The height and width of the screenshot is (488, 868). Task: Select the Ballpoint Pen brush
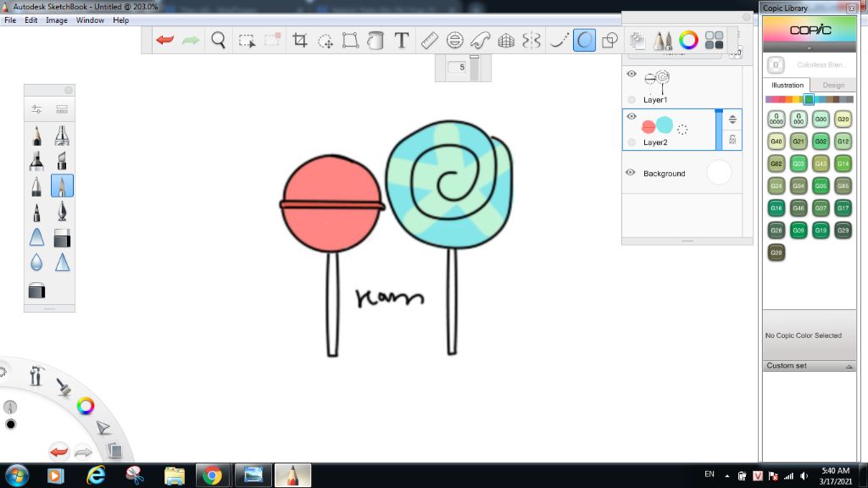[x=36, y=186]
